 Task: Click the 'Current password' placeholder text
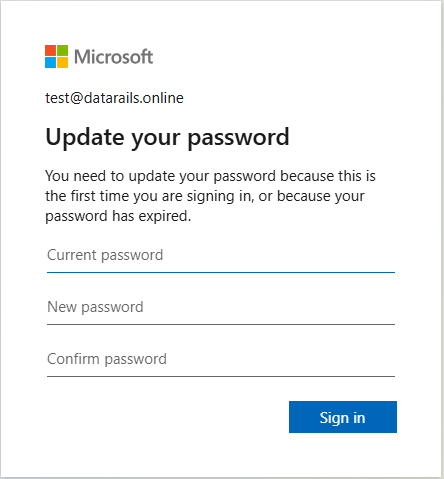click(x=105, y=255)
